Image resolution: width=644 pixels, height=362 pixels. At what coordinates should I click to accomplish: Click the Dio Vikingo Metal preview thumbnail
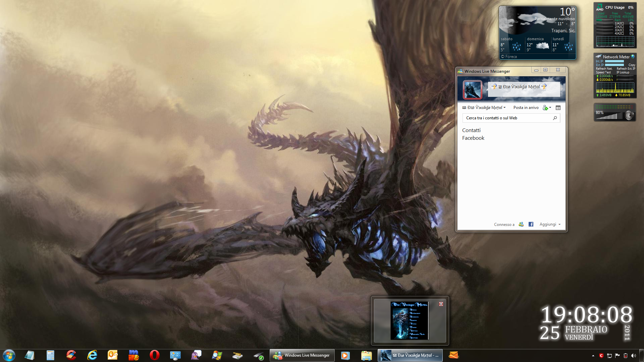pos(410,321)
